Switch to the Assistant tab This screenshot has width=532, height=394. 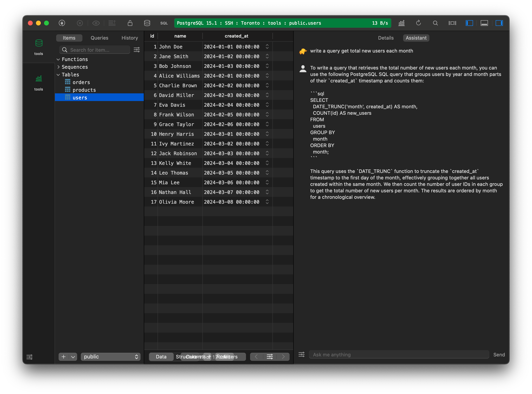pyautogui.click(x=416, y=38)
